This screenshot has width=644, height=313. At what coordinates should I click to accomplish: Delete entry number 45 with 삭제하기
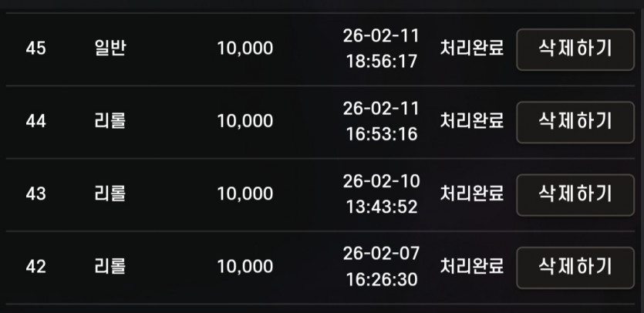tap(575, 49)
